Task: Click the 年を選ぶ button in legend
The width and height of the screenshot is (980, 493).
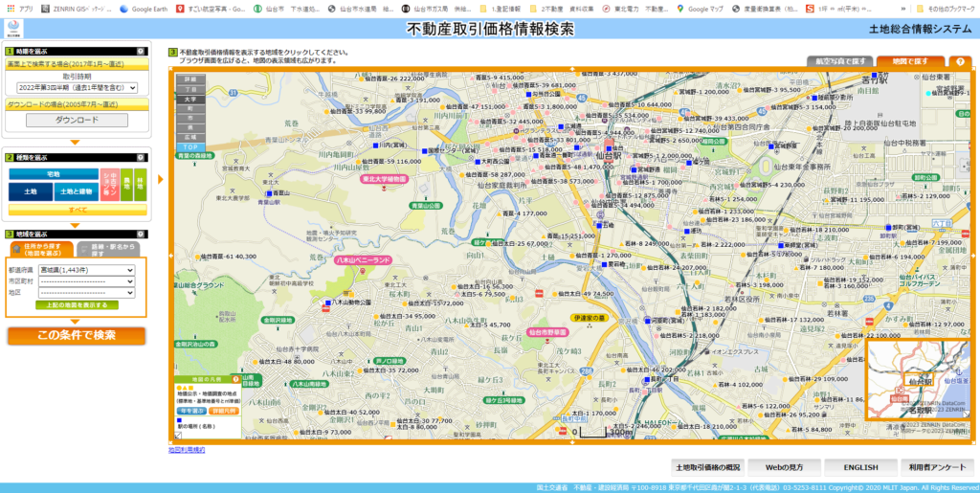Action: coord(191,411)
